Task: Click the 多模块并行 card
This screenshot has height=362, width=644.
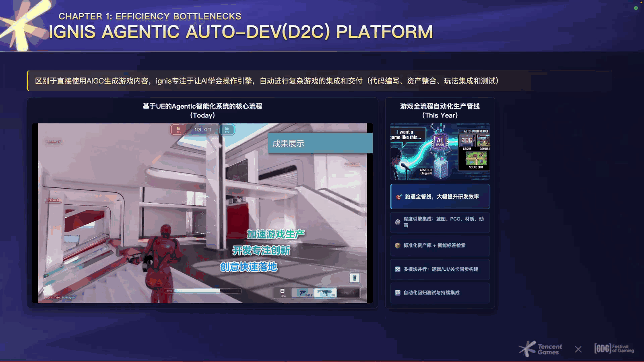Action: coord(440,269)
